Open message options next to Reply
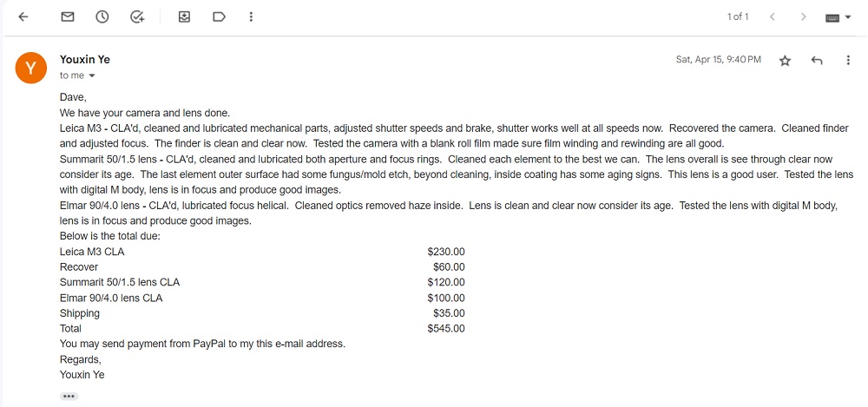The width and height of the screenshot is (868, 407). click(848, 61)
